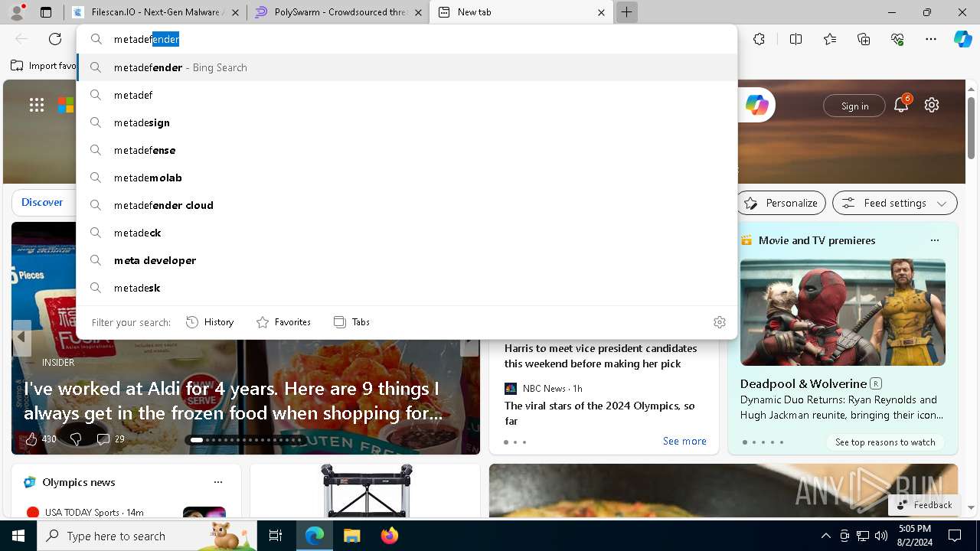Viewport: 980px width, 551px height.
Task: Open Task View on taskbar
Action: click(276, 536)
